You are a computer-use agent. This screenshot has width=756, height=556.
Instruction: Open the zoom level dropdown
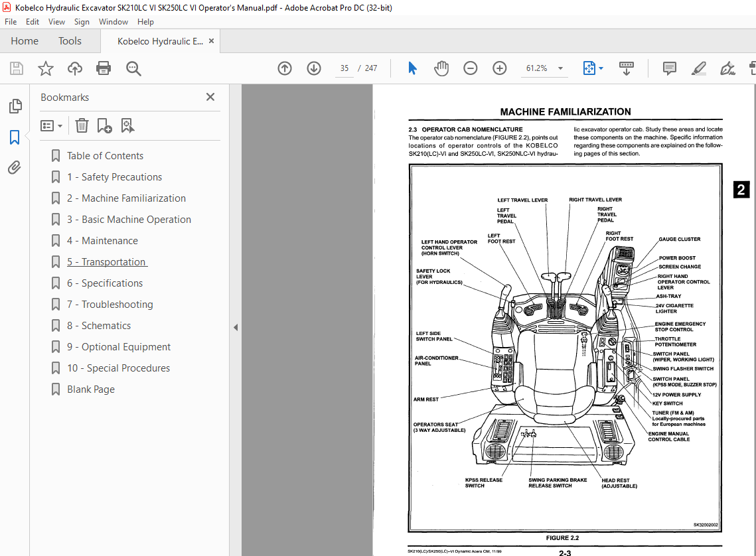tap(560, 68)
